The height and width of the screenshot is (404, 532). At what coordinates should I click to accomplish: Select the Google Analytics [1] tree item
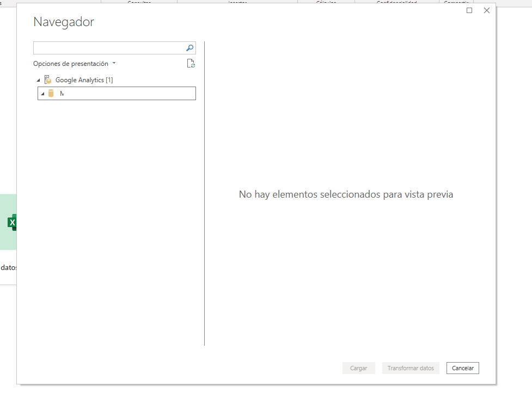click(84, 80)
